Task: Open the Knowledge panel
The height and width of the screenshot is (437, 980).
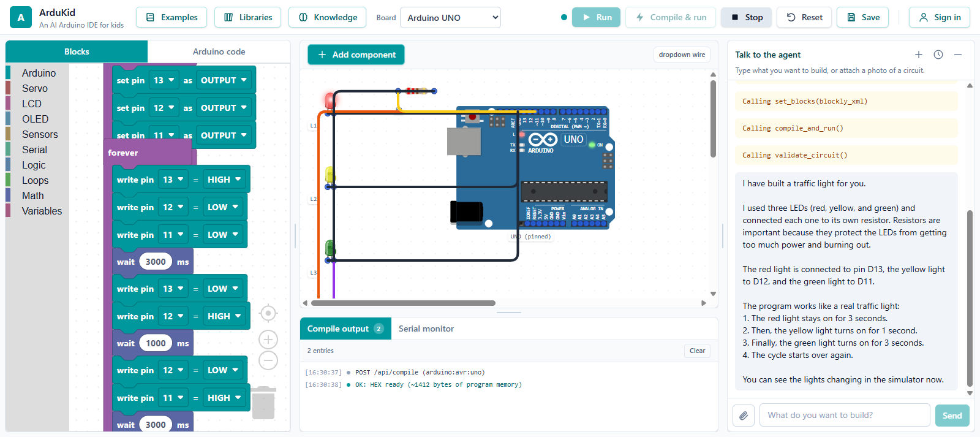Action: click(x=327, y=17)
